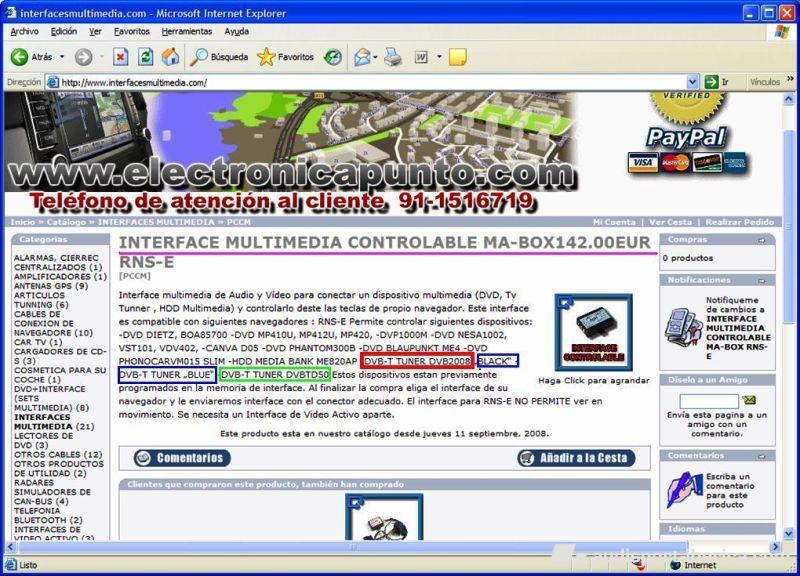Click the Añadir a la Cesta button

(x=577, y=458)
